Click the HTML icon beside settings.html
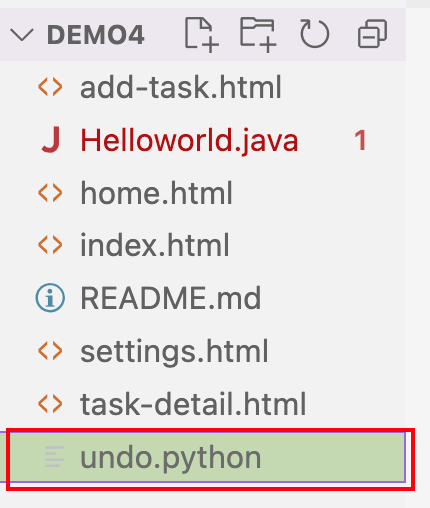430x508 pixels. pyautogui.click(x=50, y=350)
